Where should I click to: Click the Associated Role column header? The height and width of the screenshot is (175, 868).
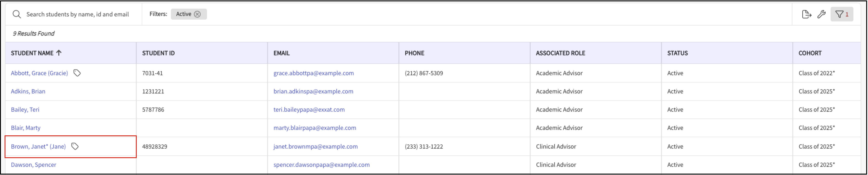[560, 53]
